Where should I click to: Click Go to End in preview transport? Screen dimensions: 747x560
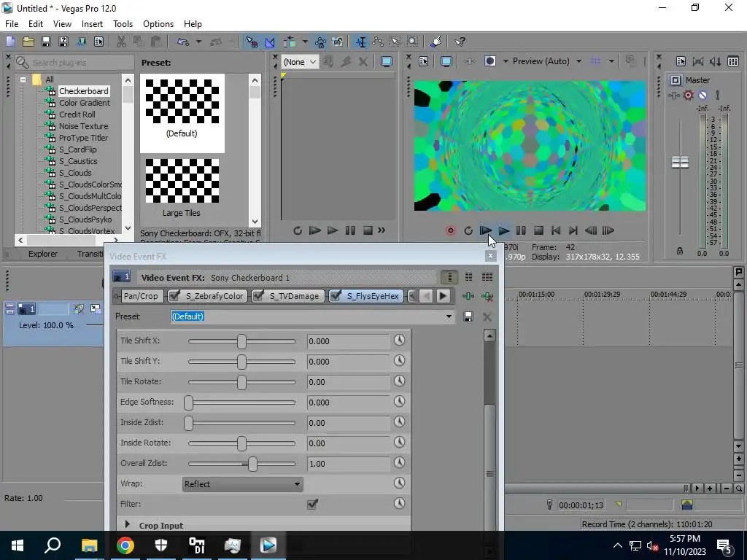click(x=573, y=231)
